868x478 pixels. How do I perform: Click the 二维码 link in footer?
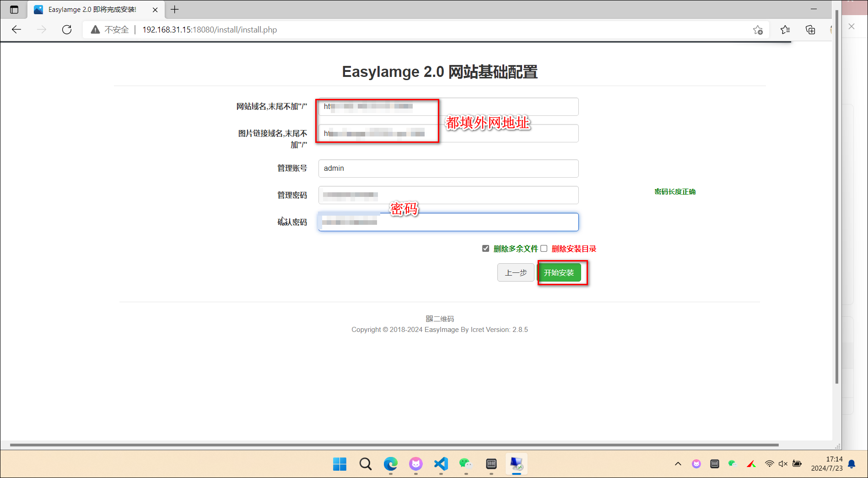click(440, 319)
